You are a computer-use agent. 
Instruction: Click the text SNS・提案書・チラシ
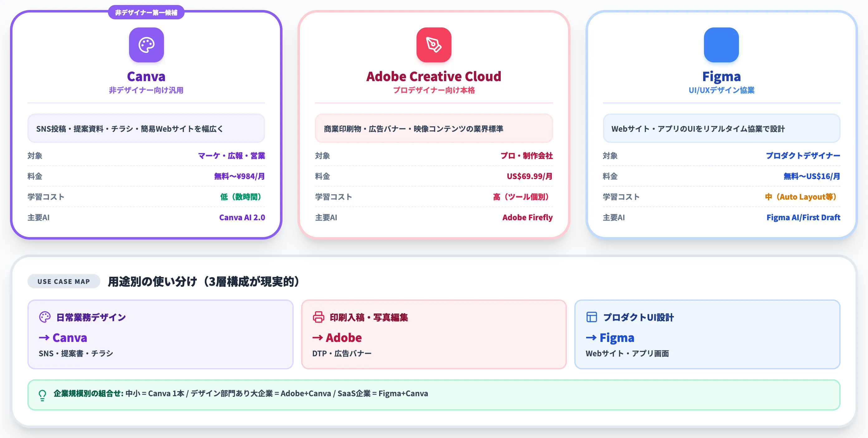tap(76, 353)
